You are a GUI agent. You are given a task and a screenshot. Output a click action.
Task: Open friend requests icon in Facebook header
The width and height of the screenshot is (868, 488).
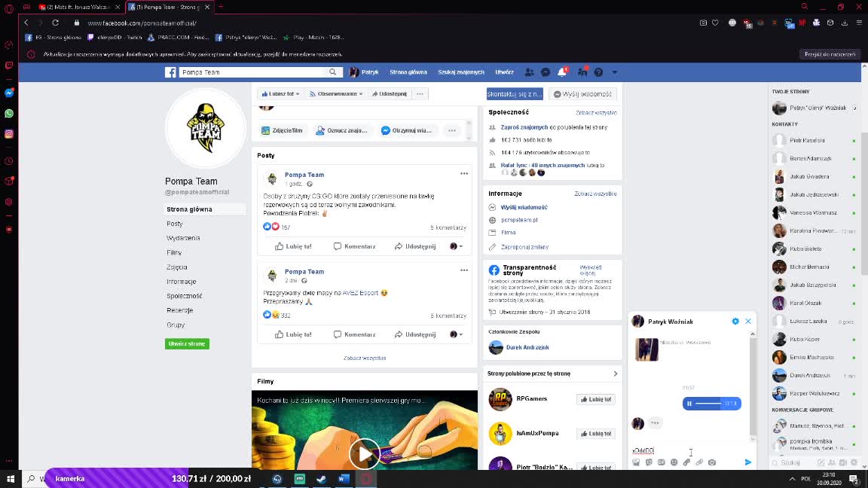coord(529,72)
